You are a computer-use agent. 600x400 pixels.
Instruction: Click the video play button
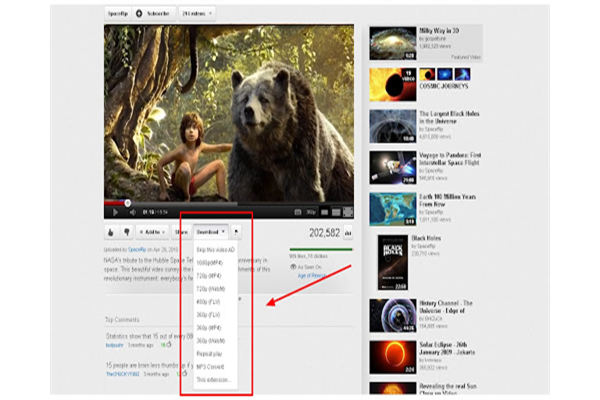[x=115, y=212]
